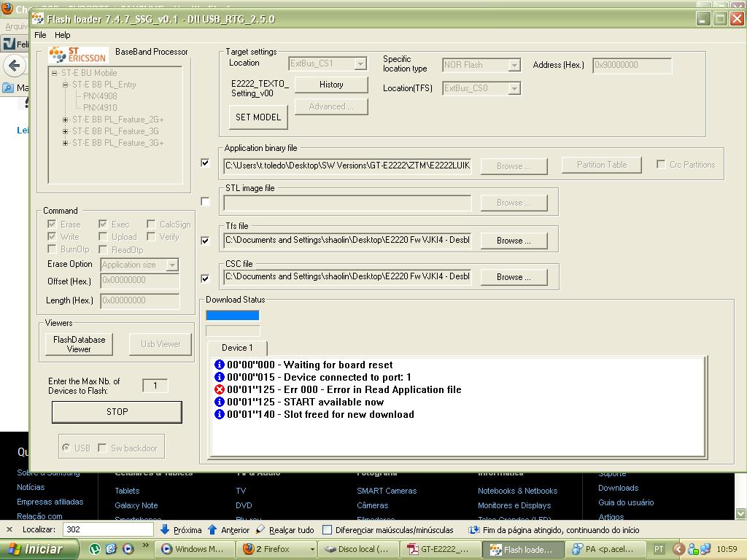Click the Localizar search field

pos(109,529)
